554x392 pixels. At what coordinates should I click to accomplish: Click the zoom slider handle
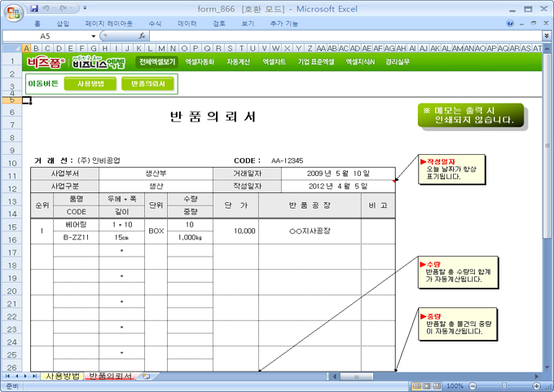coord(504,386)
